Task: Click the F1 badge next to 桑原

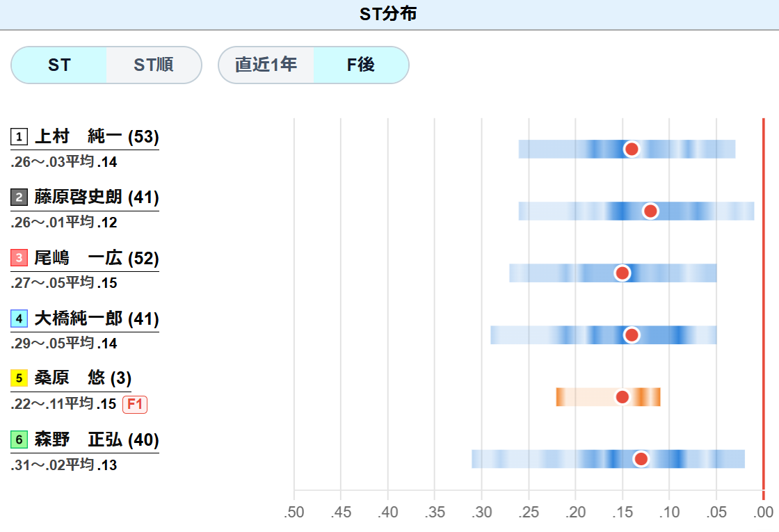Action: point(135,404)
